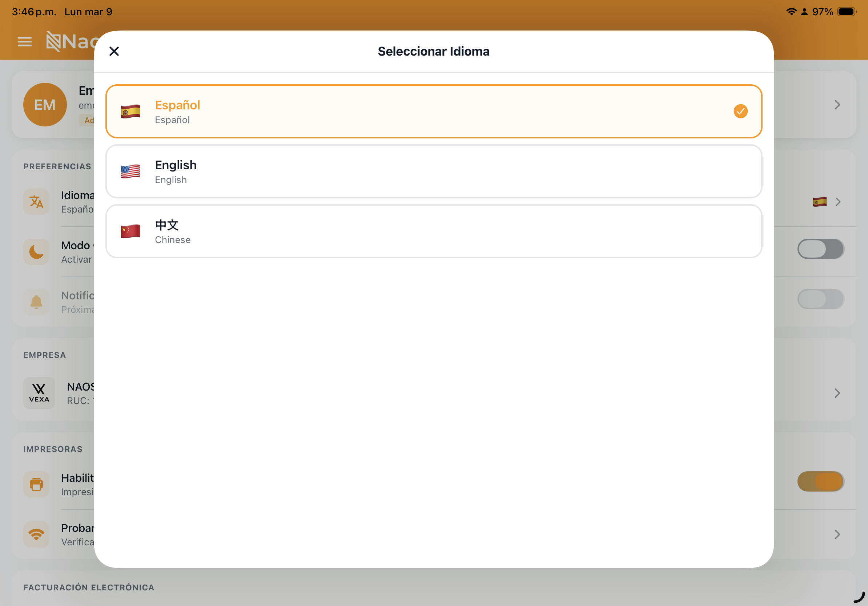Select the Chinese language option
Viewport: 868px width, 606px height.
(x=433, y=231)
